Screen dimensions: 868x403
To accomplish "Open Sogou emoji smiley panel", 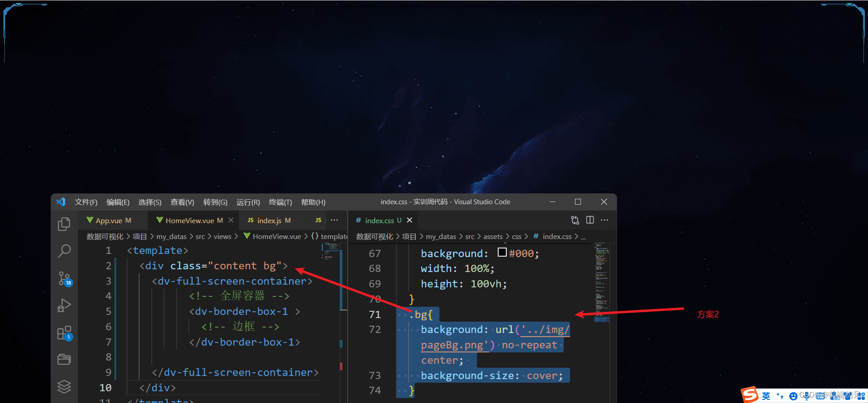I will pyautogui.click(x=793, y=396).
